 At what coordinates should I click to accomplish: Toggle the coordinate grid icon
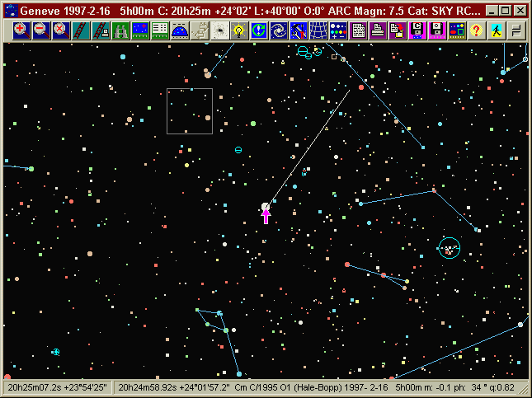318,30
